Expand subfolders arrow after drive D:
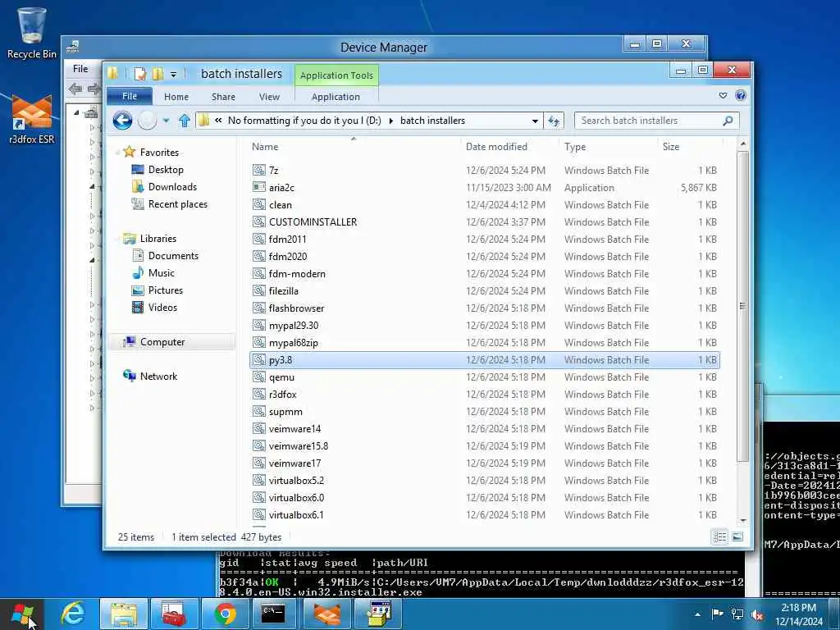 [391, 121]
